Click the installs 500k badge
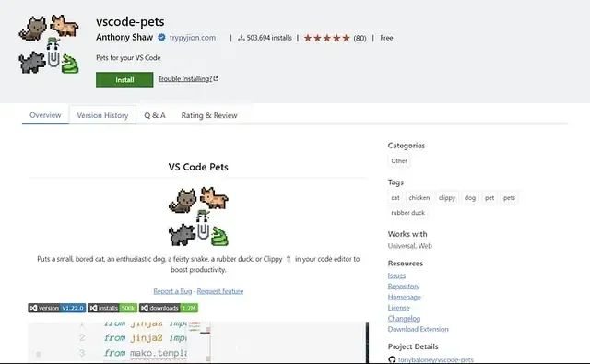The height and width of the screenshot is (364, 590). coord(112,308)
